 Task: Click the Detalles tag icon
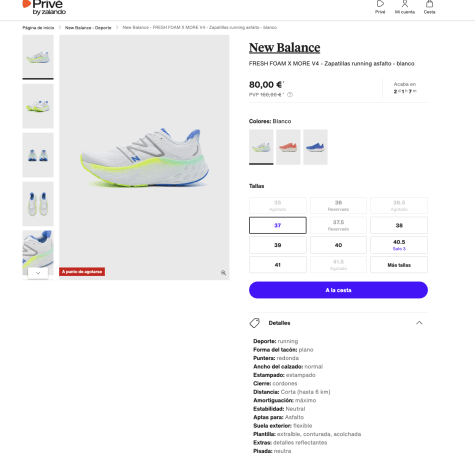pyautogui.click(x=255, y=323)
